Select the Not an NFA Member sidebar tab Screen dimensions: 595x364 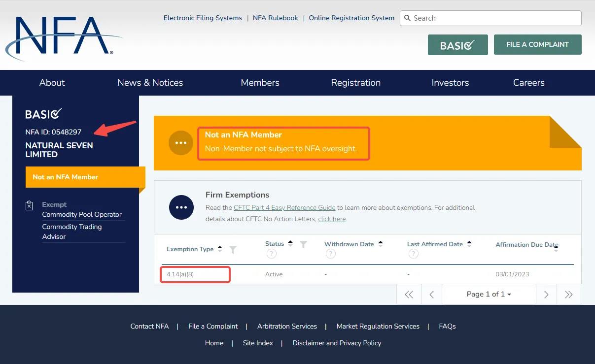click(x=85, y=177)
